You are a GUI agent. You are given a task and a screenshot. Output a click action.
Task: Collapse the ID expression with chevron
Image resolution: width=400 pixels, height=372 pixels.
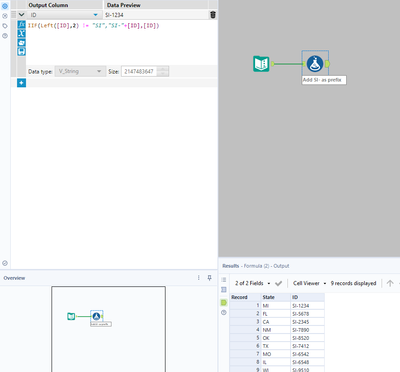[x=21, y=15]
